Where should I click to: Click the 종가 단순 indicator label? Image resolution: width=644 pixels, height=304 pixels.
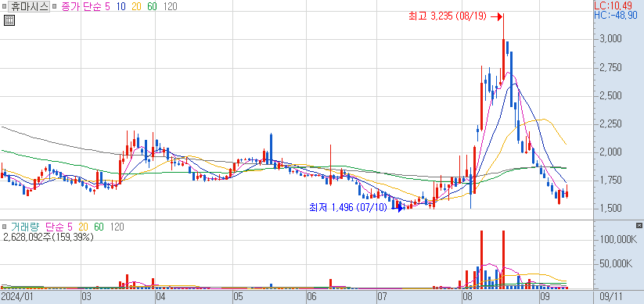click(x=81, y=7)
